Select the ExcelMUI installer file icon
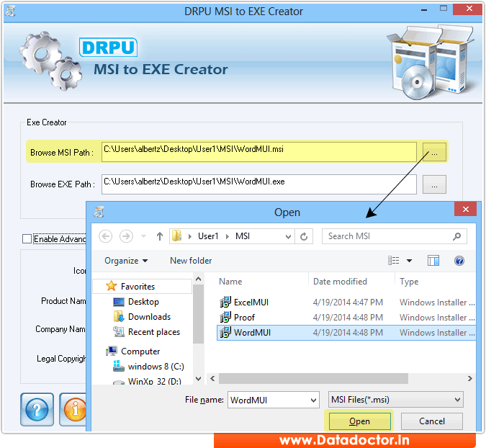The width and height of the screenshot is (486, 448). 225,302
